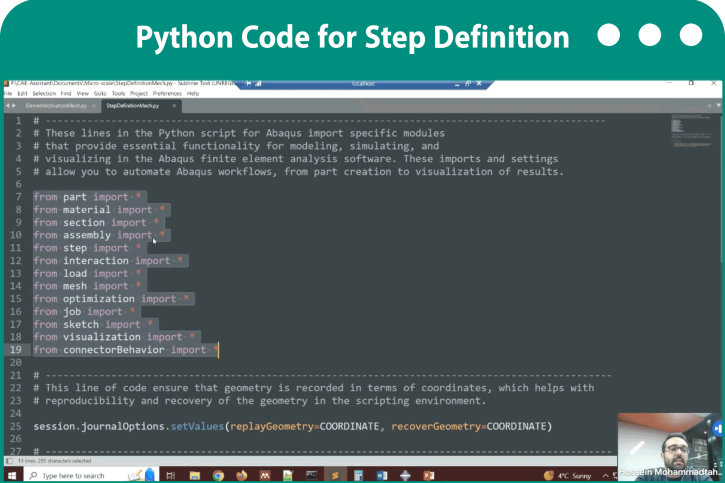Open the Project menu
Image resolution: width=725 pixels, height=483 pixels.
coord(139,93)
